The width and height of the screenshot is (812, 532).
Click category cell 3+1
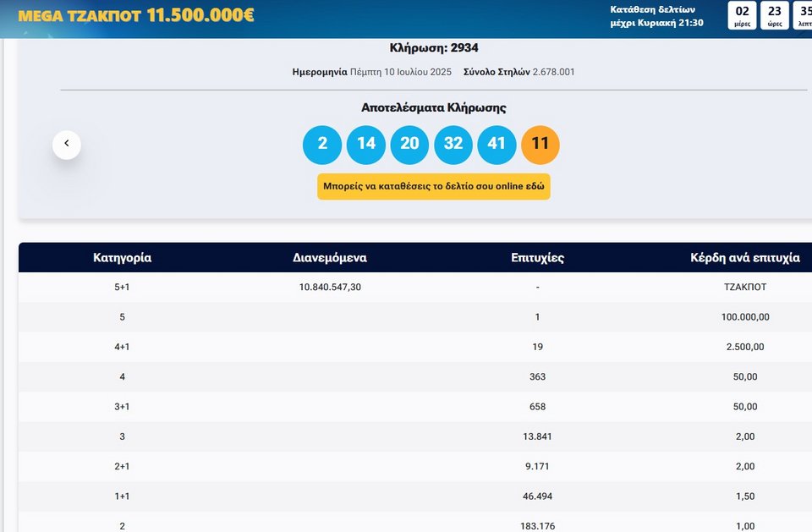[x=122, y=407]
